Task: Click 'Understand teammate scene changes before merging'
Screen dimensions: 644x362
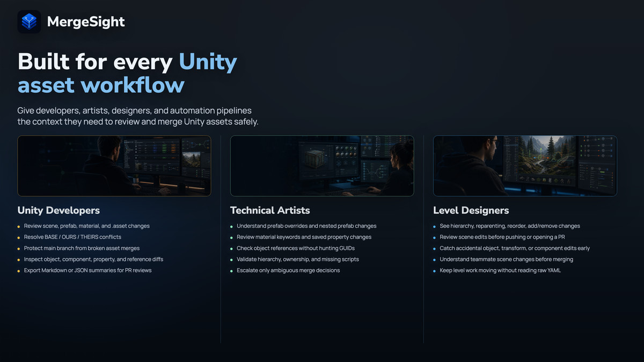Action: coord(506,259)
